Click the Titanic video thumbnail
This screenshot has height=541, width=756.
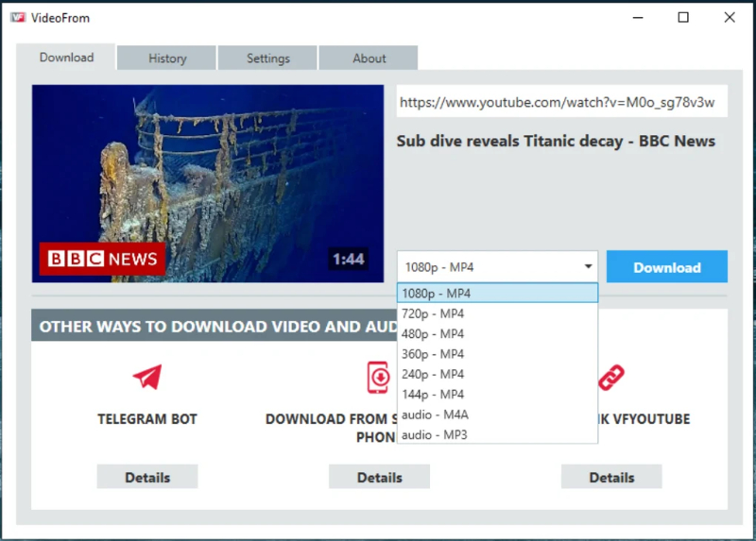tap(208, 183)
